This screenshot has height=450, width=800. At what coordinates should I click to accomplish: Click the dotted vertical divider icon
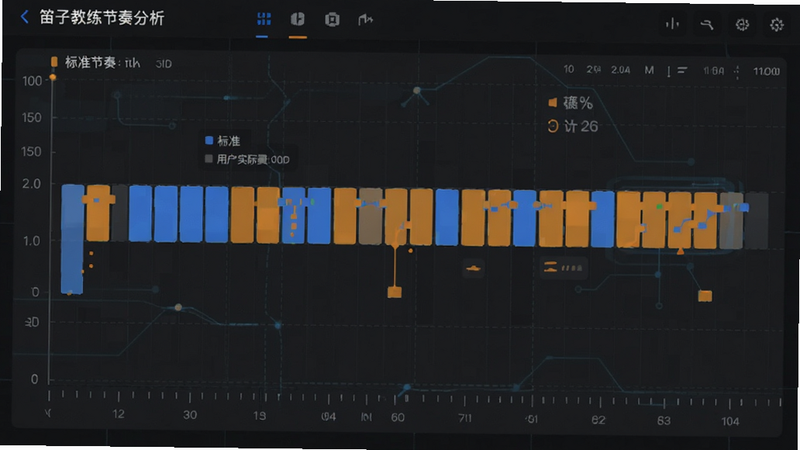coord(737,72)
